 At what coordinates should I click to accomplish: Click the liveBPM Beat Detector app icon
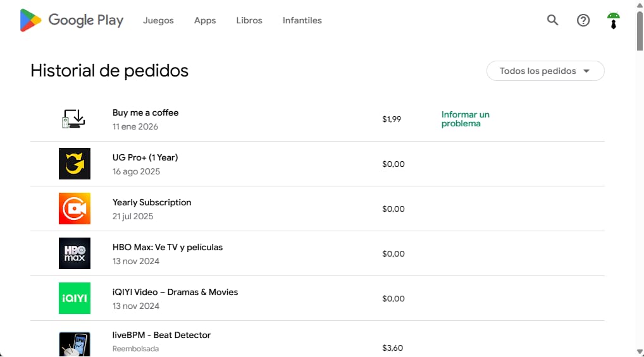[75, 344]
